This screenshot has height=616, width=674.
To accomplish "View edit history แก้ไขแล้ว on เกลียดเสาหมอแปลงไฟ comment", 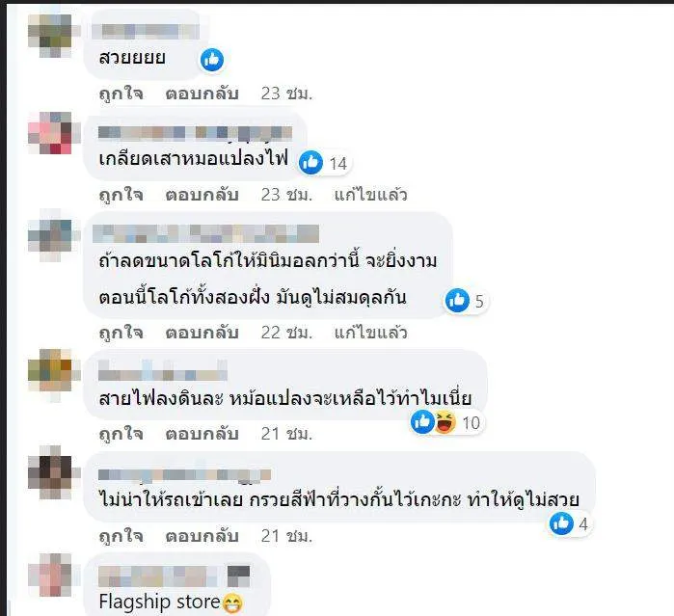I will tap(370, 195).
